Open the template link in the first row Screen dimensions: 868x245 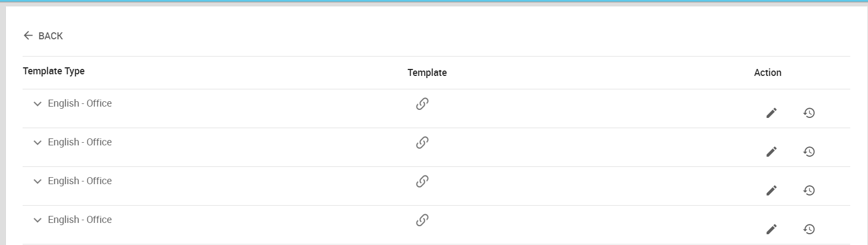tap(422, 103)
